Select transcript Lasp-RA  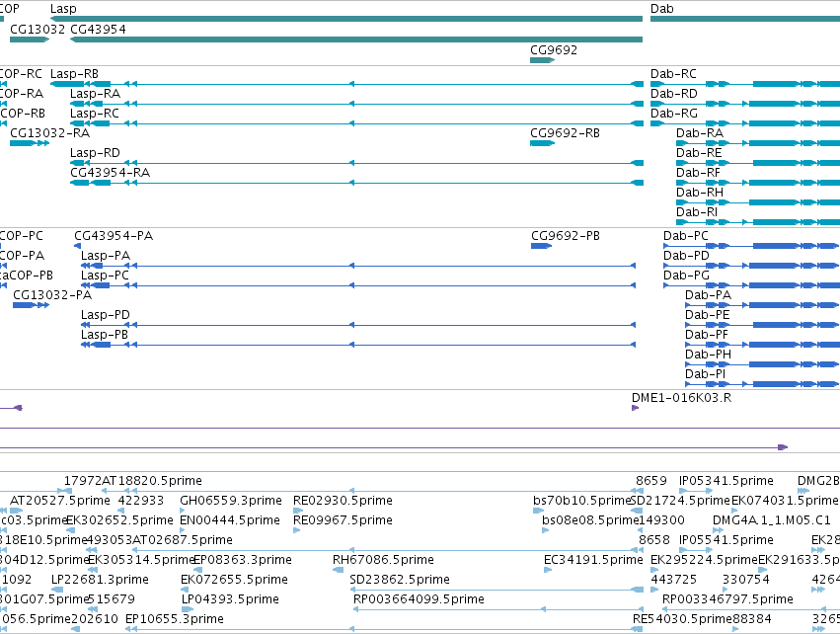coord(96,93)
